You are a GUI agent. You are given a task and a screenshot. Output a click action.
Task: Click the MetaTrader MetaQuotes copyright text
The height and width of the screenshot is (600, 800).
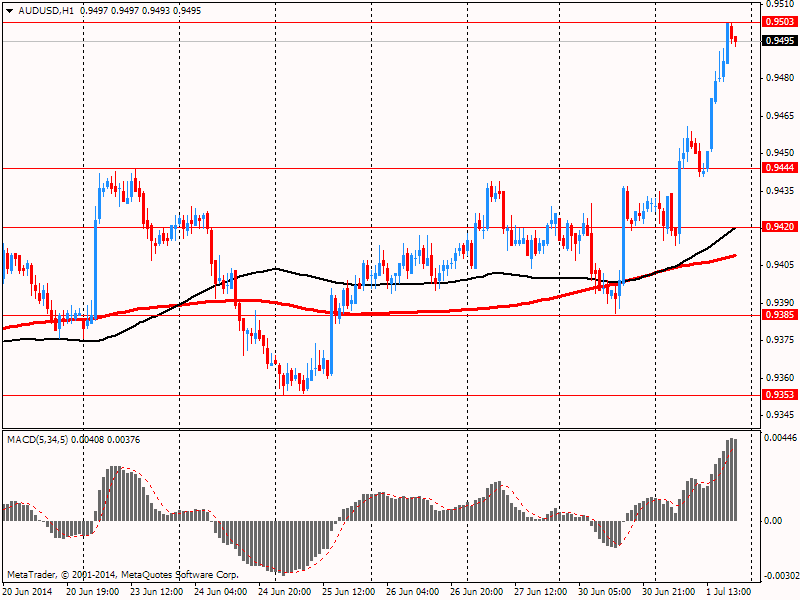[x=122, y=574]
